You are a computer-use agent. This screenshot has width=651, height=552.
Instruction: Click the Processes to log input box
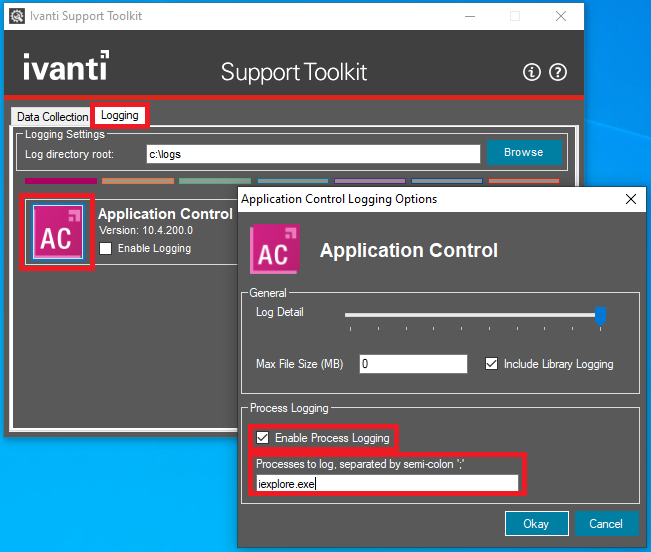pyautogui.click(x=386, y=484)
